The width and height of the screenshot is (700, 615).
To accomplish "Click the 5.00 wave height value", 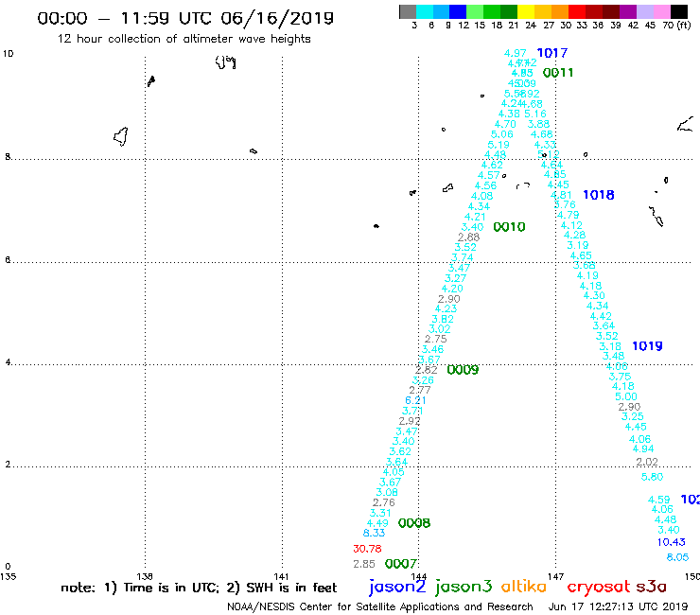I will (x=626, y=396).
